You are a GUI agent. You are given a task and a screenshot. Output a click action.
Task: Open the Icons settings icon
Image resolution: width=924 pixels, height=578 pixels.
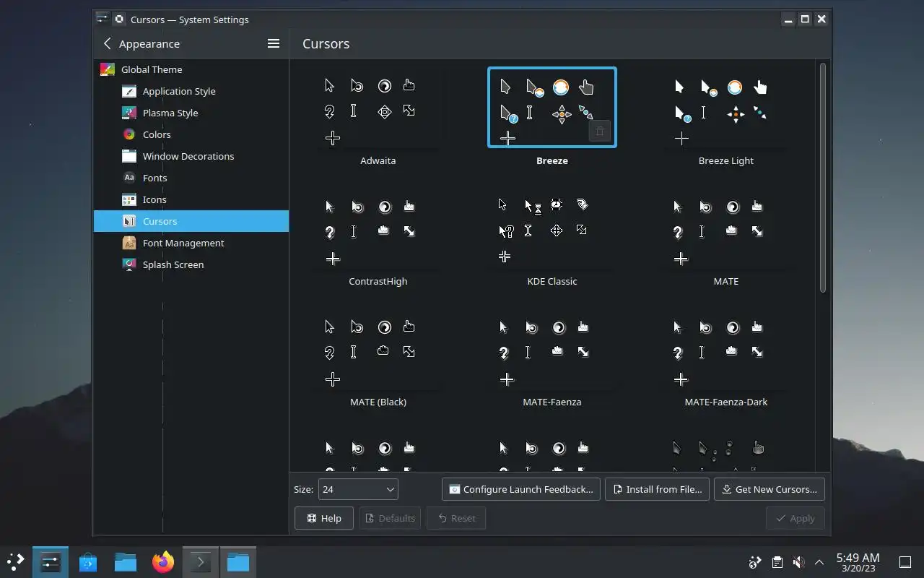pos(129,199)
